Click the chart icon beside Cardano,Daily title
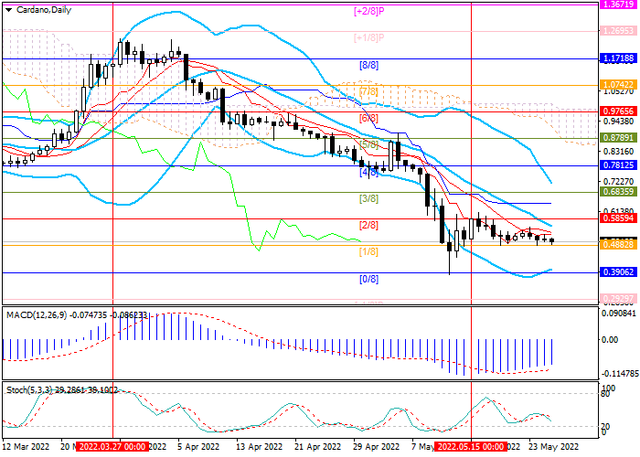 coord(8,8)
